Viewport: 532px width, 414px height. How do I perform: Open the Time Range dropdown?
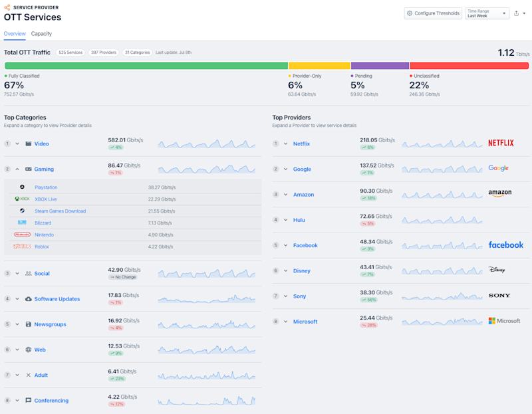tap(487, 13)
